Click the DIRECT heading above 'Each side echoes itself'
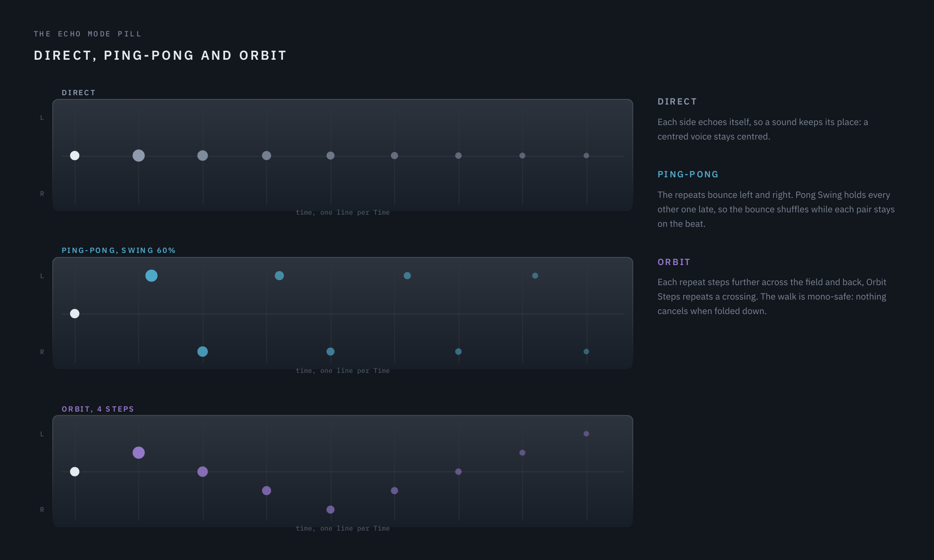934x560 pixels. tap(677, 102)
